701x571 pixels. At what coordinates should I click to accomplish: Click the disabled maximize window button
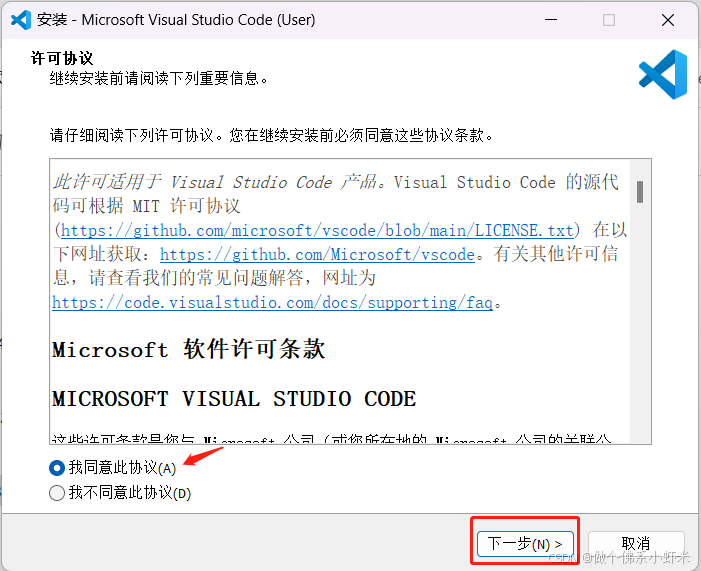(x=608, y=20)
